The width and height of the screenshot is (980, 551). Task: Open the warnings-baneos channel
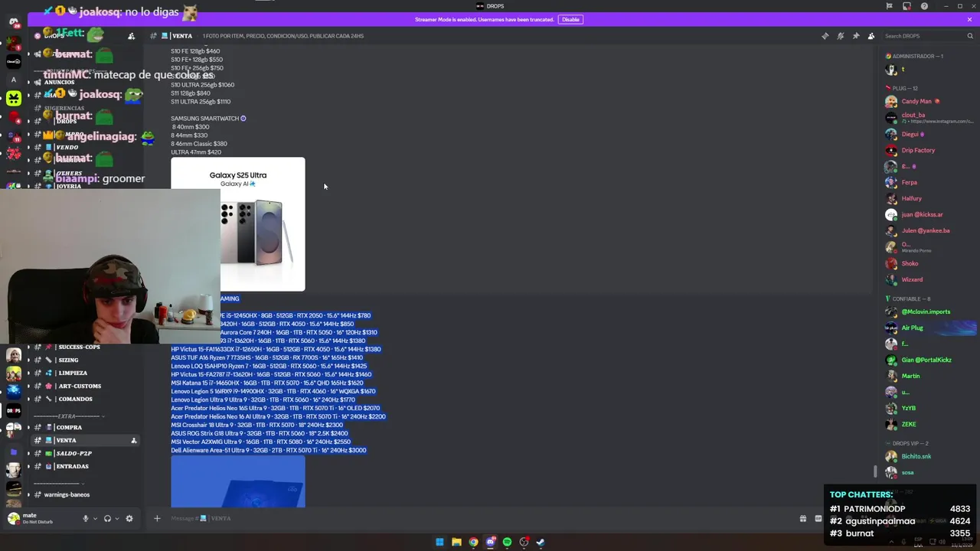(x=67, y=494)
